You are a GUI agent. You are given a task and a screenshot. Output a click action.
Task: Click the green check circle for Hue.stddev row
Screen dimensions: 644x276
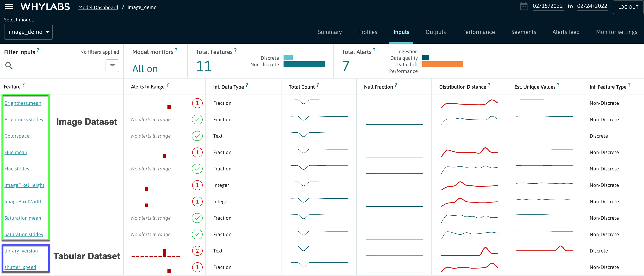(x=197, y=169)
